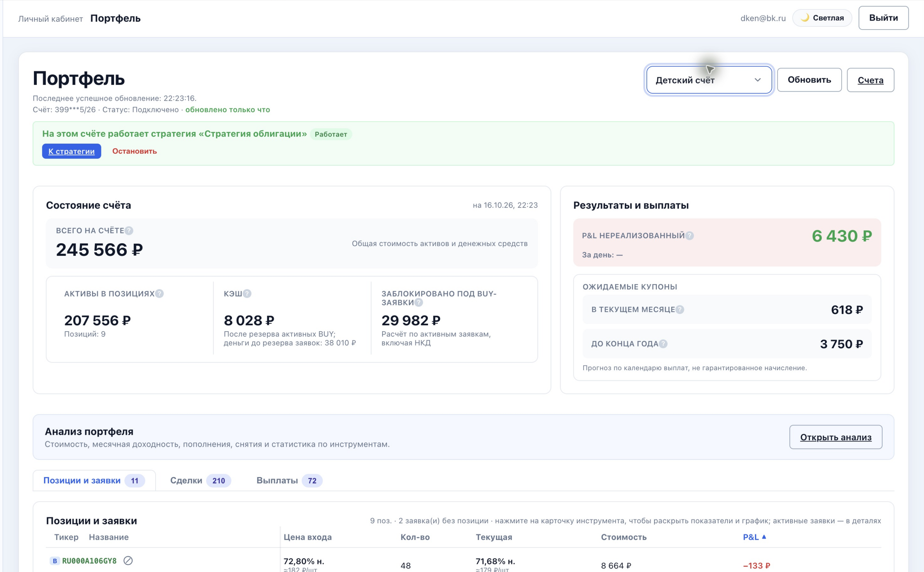Click the «8 664 ₽» cost cell
The image size is (924, 572).
(x=616, y=565)
